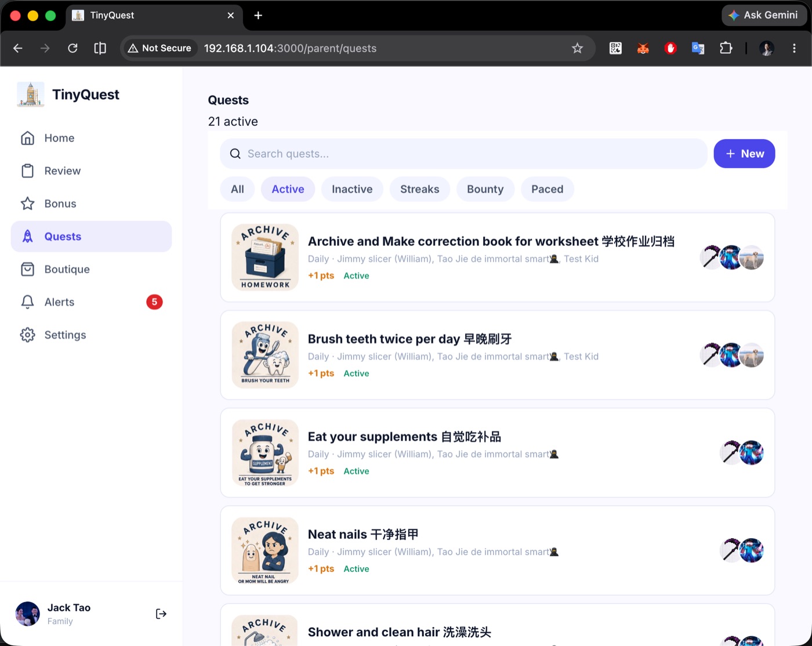
Task: Click the blue figure avatar on Neat nails quest
Action: tap(752, 550)
